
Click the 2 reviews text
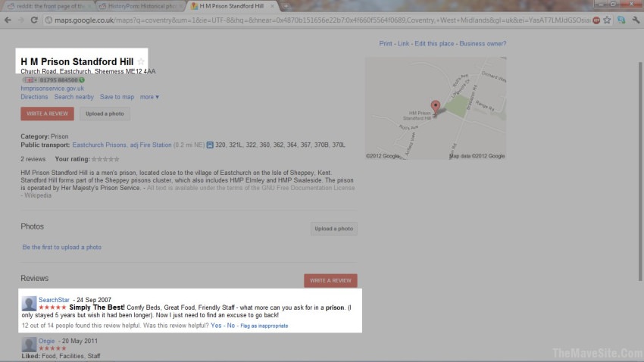[x=33, y=159]
